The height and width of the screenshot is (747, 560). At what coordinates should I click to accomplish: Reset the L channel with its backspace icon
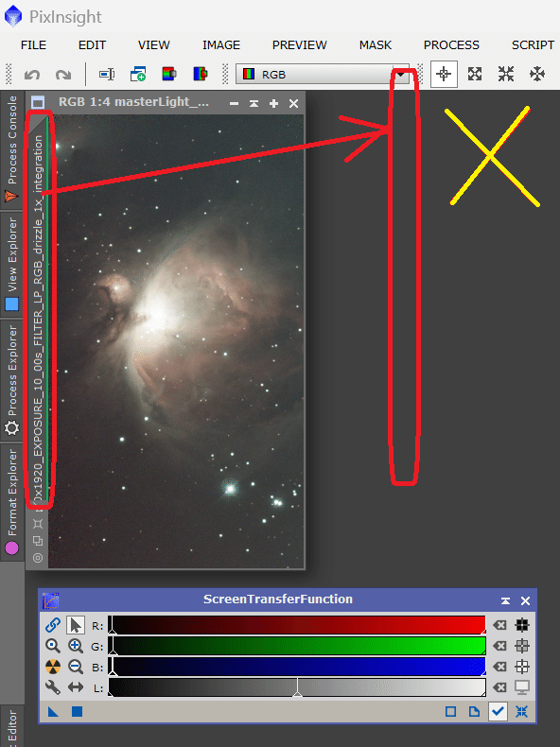[x=500, y=687]
